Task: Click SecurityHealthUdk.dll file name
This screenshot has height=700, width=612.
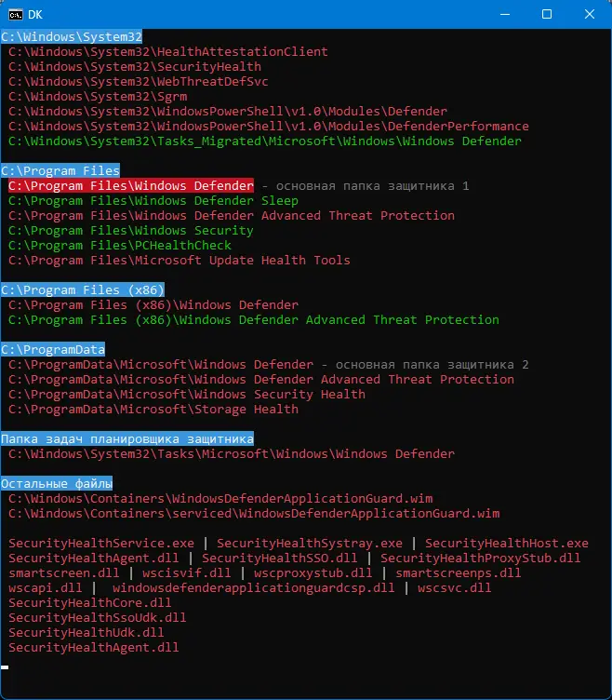Action: pos(86,633)
